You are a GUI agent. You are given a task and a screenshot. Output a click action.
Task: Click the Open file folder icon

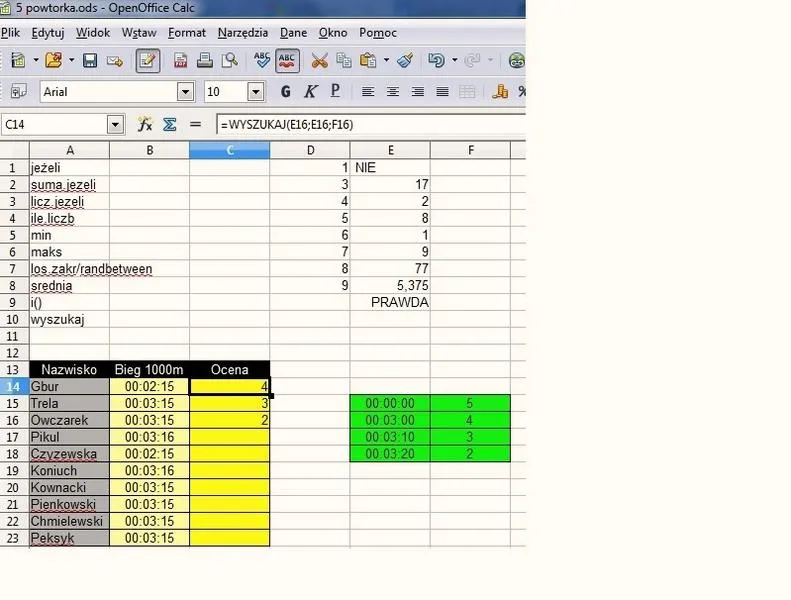[53, 61]
